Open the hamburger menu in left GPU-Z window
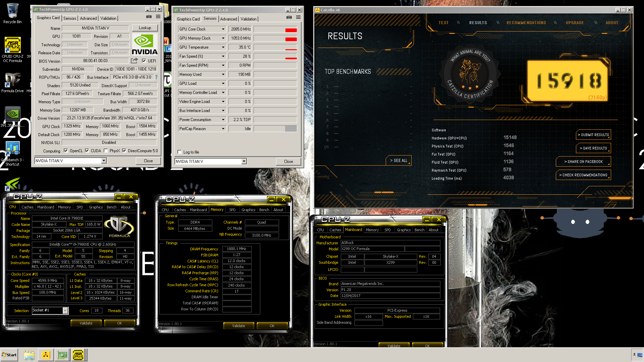 pos(158,16)
